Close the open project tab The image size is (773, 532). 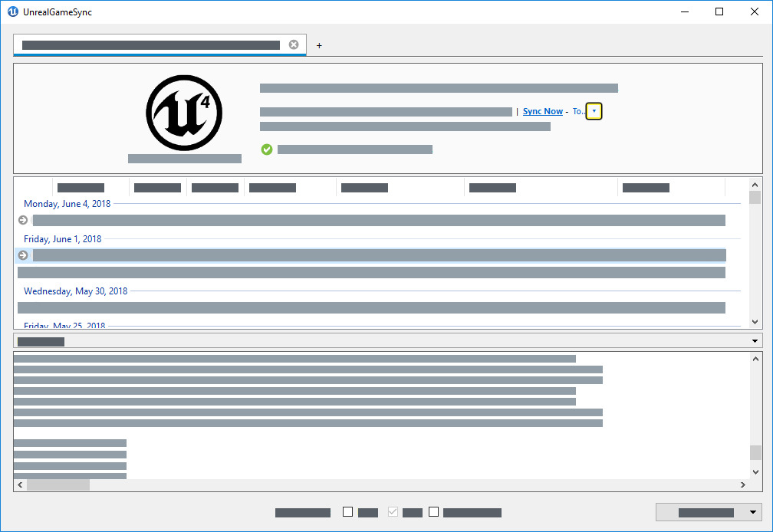[294, 44]
